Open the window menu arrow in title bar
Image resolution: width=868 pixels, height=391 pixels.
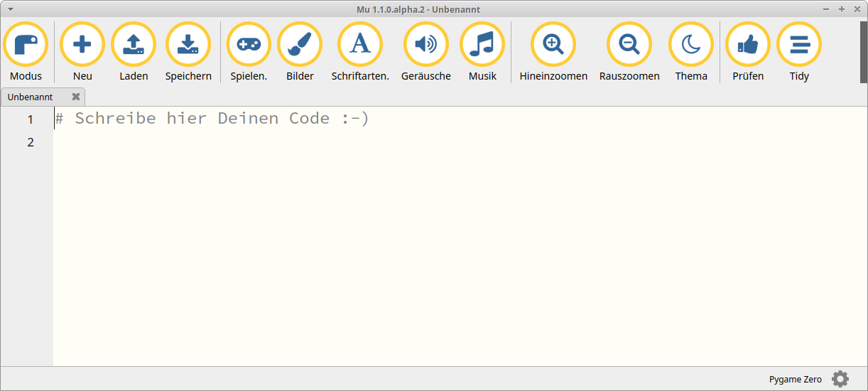(x=11, y=9)
